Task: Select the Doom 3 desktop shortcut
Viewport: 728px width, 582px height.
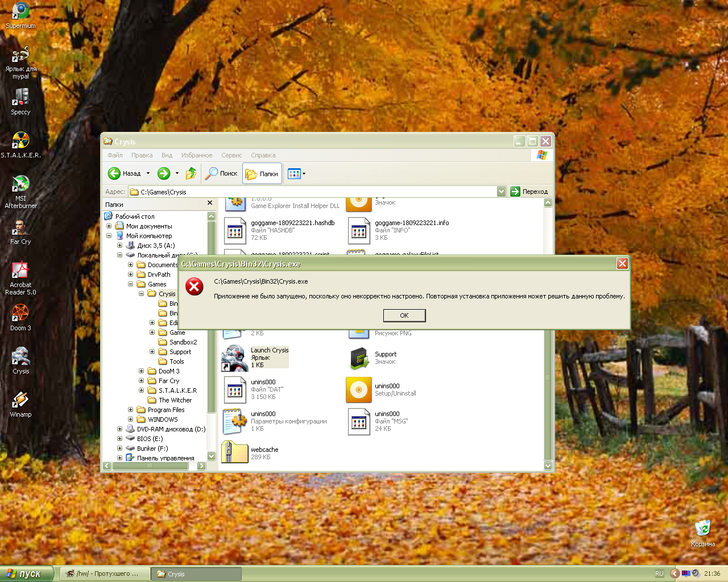Action: 20,318
